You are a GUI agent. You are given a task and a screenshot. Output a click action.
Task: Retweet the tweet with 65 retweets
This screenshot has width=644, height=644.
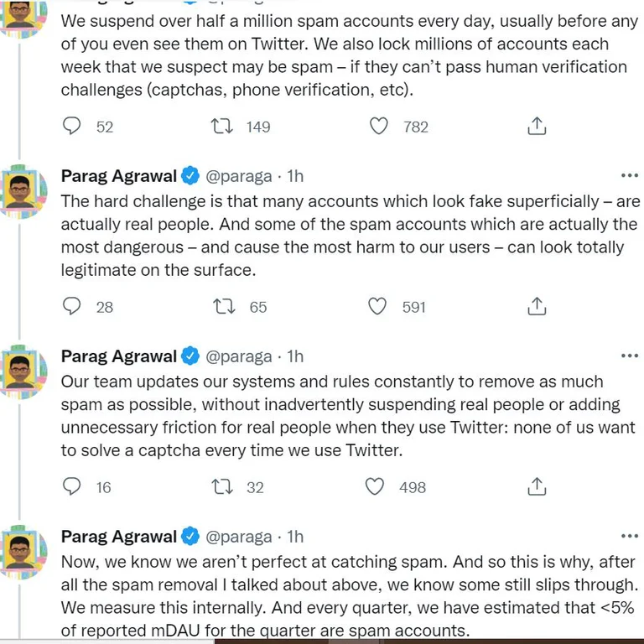pyautogui.click(x=222, y=307)
